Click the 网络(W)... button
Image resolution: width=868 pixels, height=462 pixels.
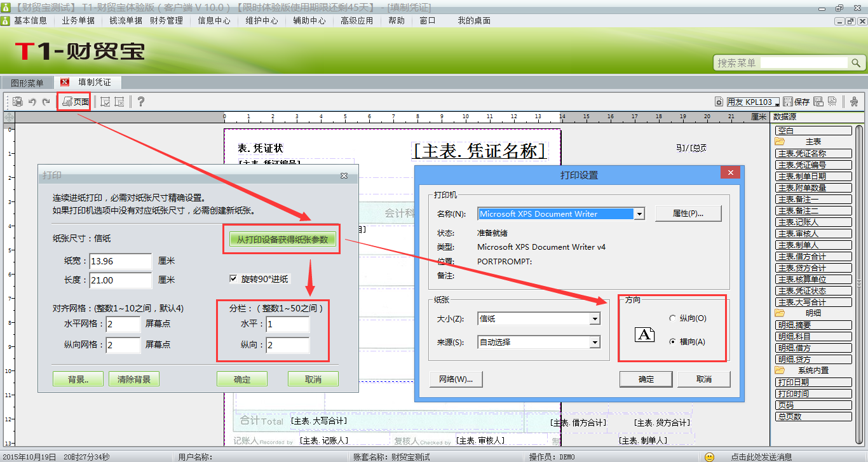pyautogui.click(x=456, y=379)
